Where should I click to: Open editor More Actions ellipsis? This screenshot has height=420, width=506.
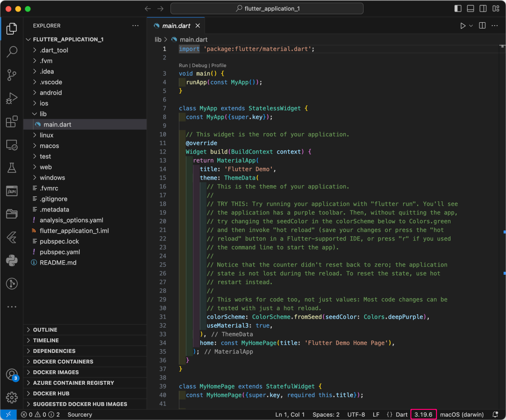tap(494, 26)
